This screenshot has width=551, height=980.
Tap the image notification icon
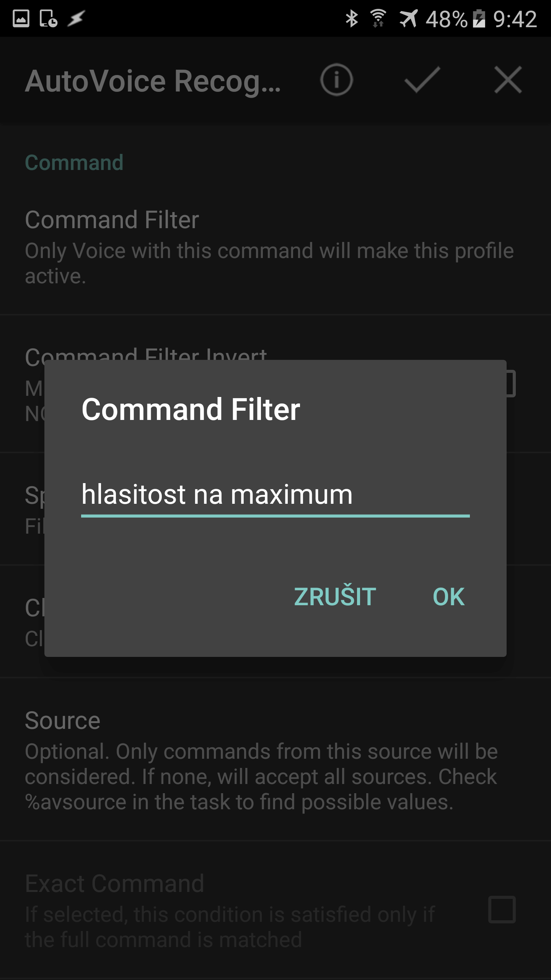coord(21,18)
